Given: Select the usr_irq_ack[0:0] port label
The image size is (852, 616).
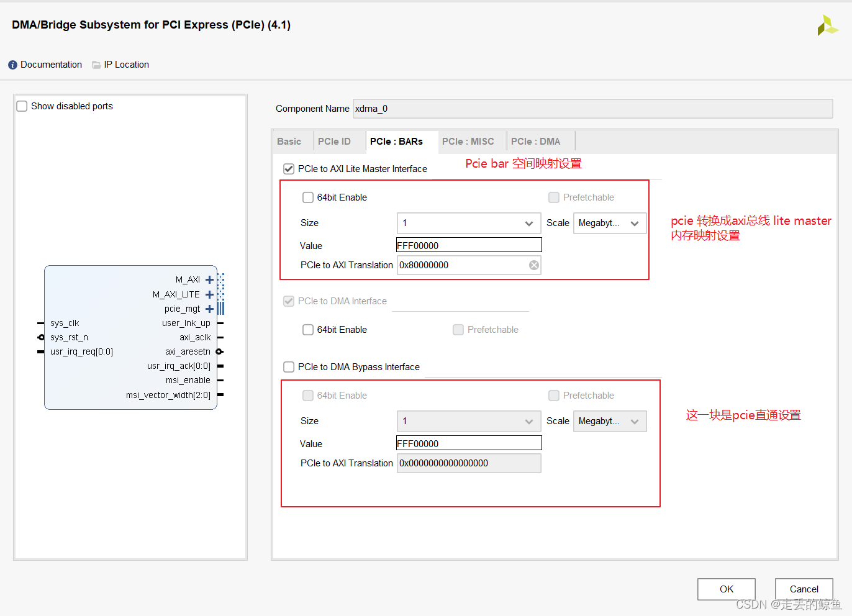Looking at the screenshot, I should [x=179, y=366].
